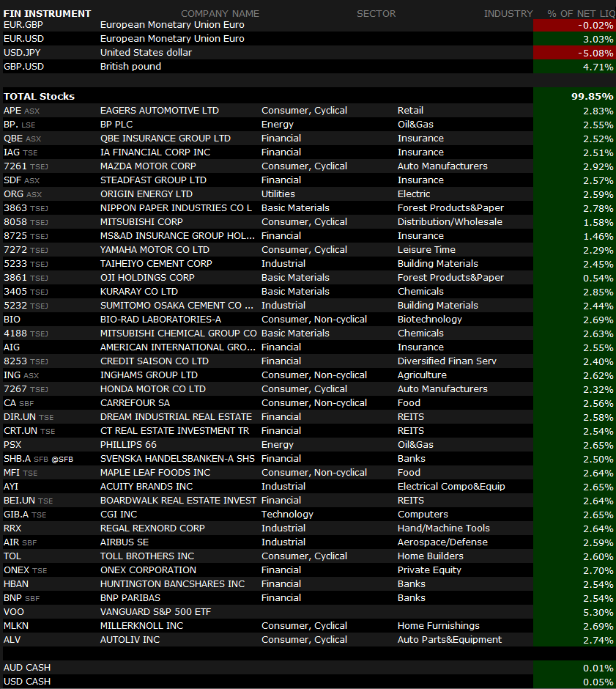The image size is (616, 689).
Task: Select YAMAHA MOTOR CO LTD
Action: point(155,250)
